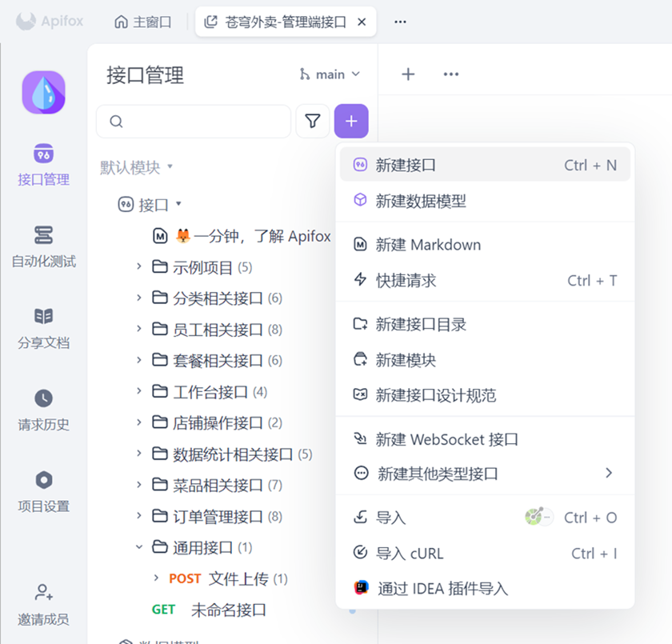Screen dimensions: 672x644
Task: Open 项目设置 from the sidebar
Action: point(44,490)
